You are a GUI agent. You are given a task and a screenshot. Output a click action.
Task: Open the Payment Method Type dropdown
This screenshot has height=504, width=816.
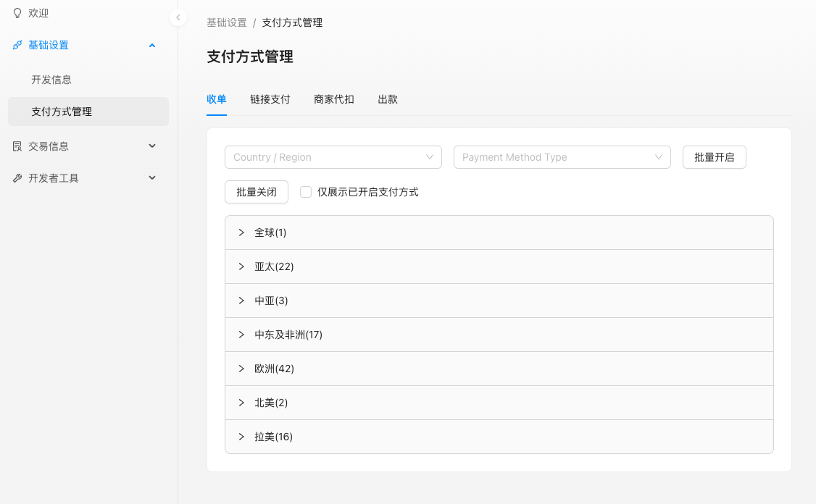[562, 157]
